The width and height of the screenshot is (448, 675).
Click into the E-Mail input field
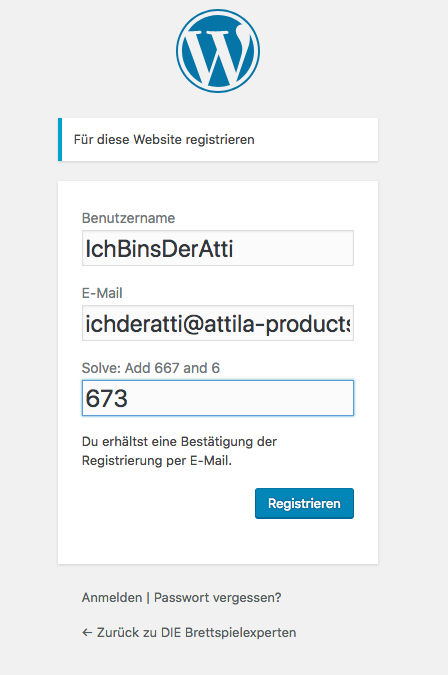[218, 323]
